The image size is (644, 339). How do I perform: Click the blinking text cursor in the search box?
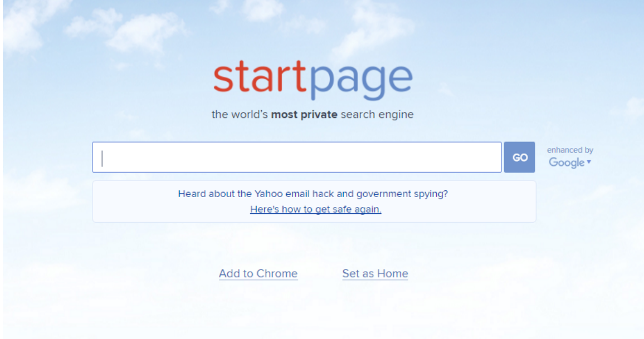point(103,159)
